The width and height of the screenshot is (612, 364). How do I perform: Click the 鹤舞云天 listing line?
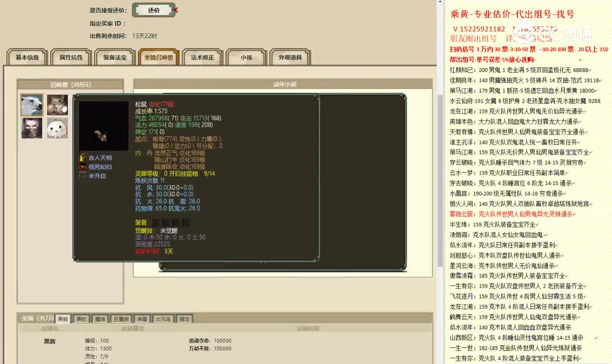tap(514, 317)
